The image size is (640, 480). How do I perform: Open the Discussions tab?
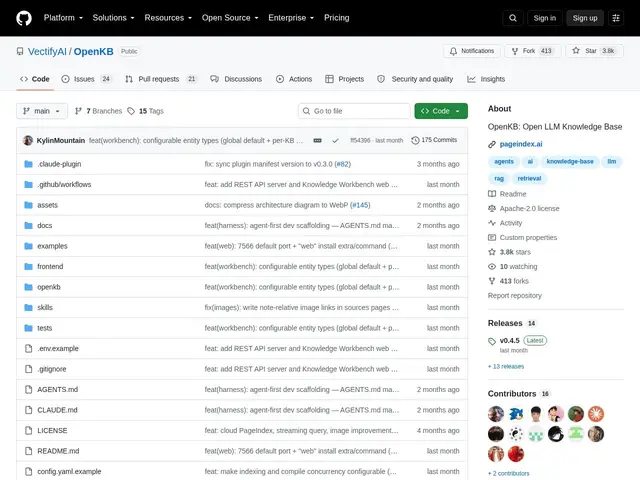[x=236, y=79]
